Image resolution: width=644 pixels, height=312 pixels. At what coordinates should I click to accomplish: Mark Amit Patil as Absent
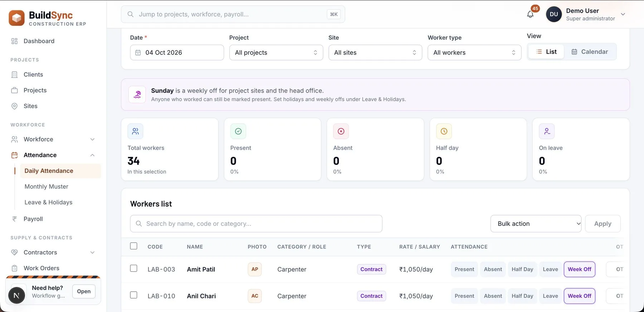pos(493,269)
